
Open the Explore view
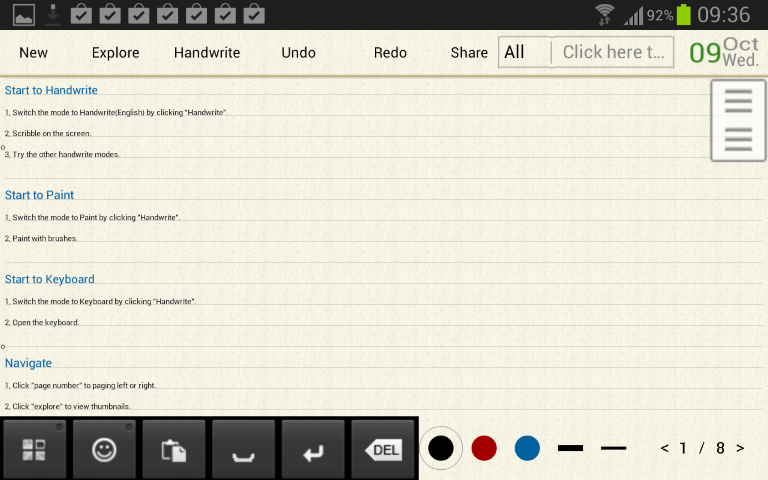116,52
